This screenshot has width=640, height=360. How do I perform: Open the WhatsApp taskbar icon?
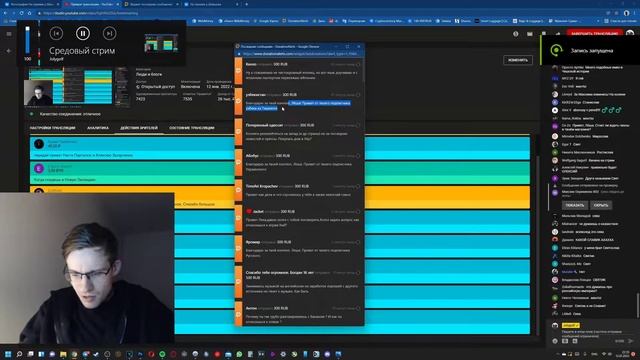pyautogui.click(x=239, y=354)
